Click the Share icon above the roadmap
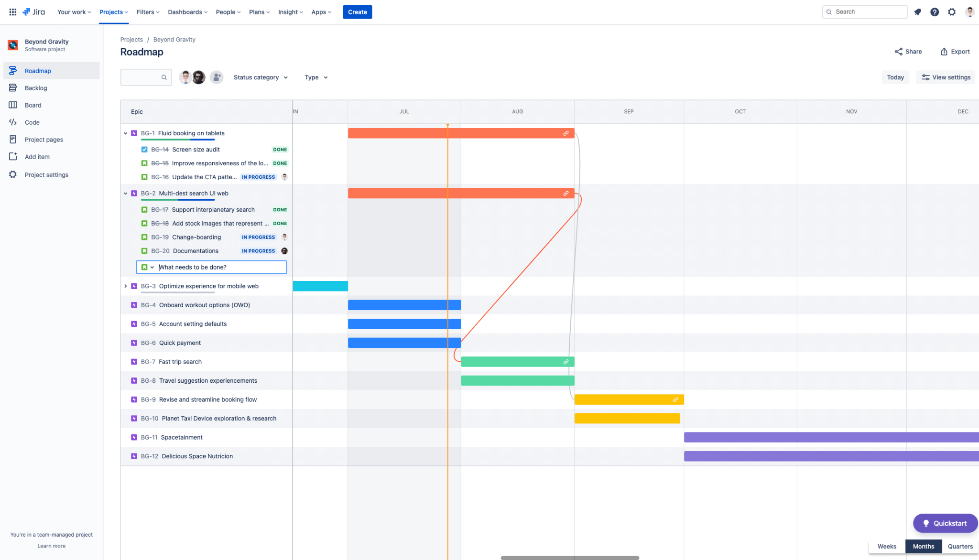This screenshot has width=979, height=560. (899, 51)
